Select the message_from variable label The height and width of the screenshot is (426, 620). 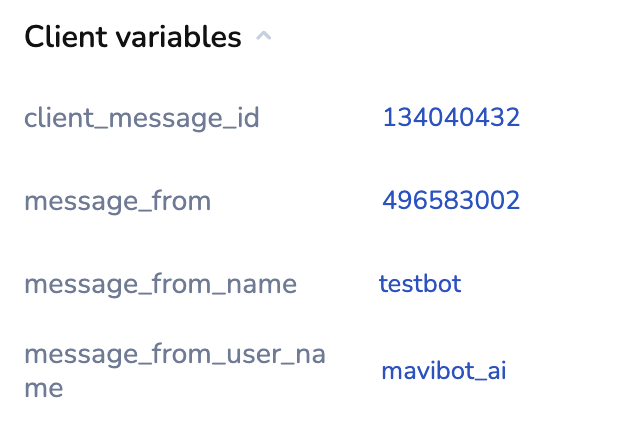(118, 201)
